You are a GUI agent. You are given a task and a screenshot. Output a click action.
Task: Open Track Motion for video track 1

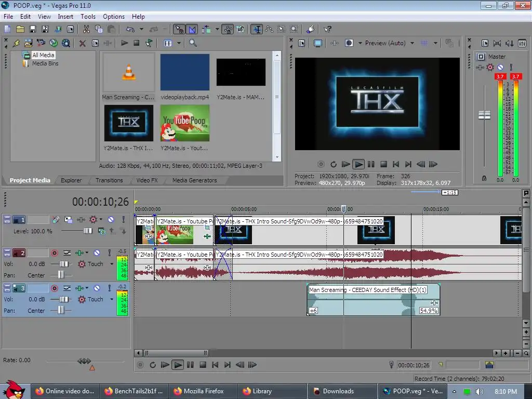click(x=68, y=220)
